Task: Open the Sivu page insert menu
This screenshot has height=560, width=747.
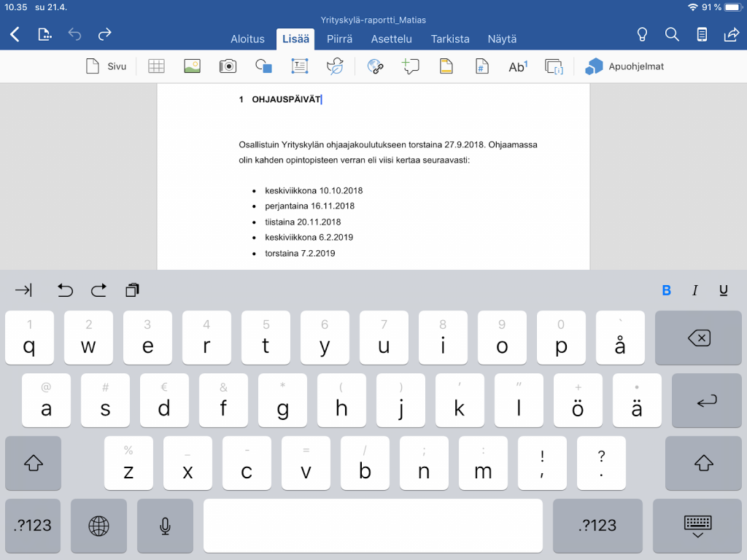Action: 106,66
